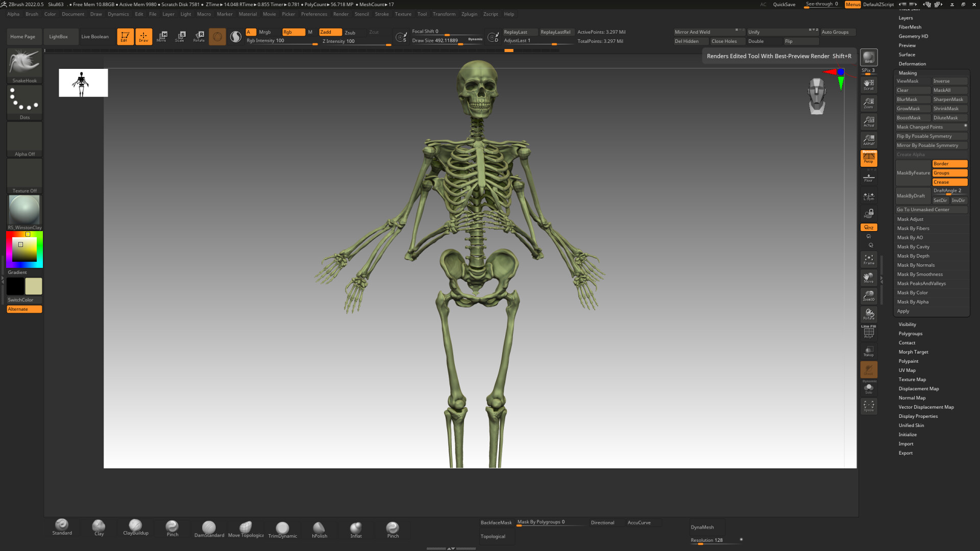Select the SnakeHook brush thumbnail
Viewport: 980px width, 551px height.
click(x=24, y=63)
